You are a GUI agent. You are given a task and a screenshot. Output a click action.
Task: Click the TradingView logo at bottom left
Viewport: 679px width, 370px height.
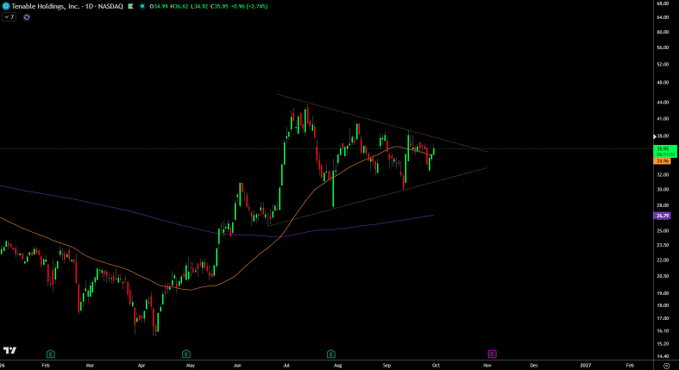coord(10,350)
